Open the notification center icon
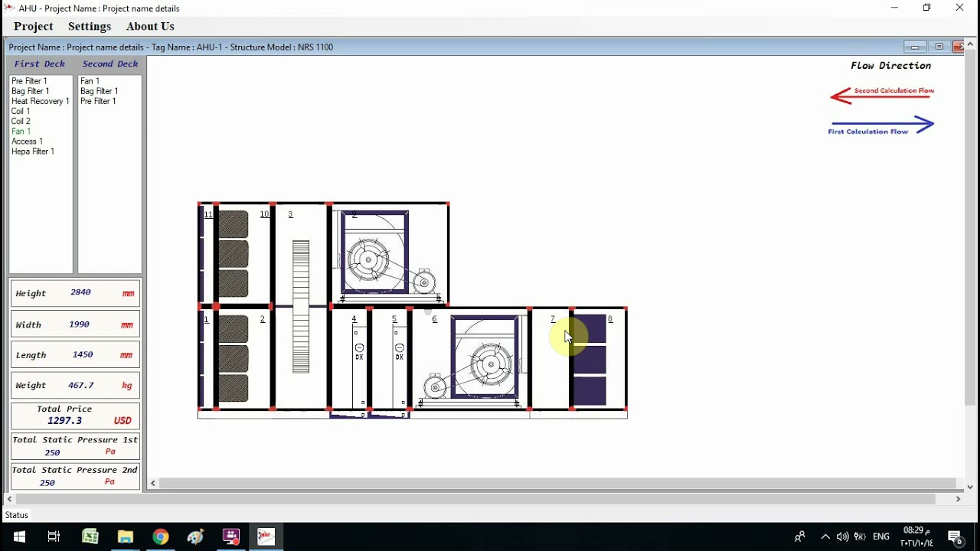The width and height of the screenshot is (980, 551). (955, 536)
